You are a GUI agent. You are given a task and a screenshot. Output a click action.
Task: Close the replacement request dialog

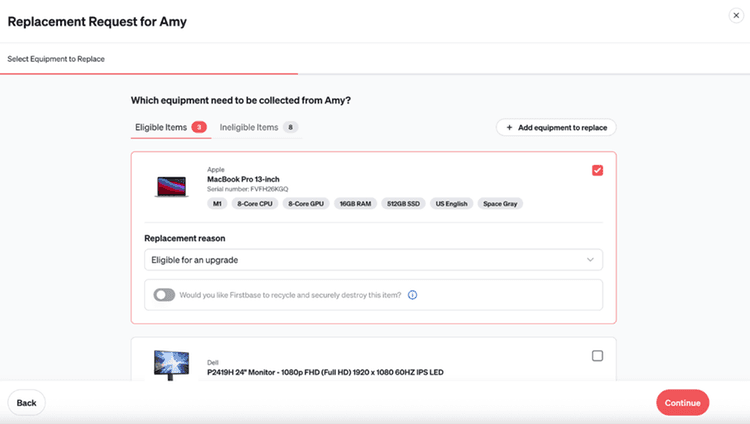click(736, 16)
